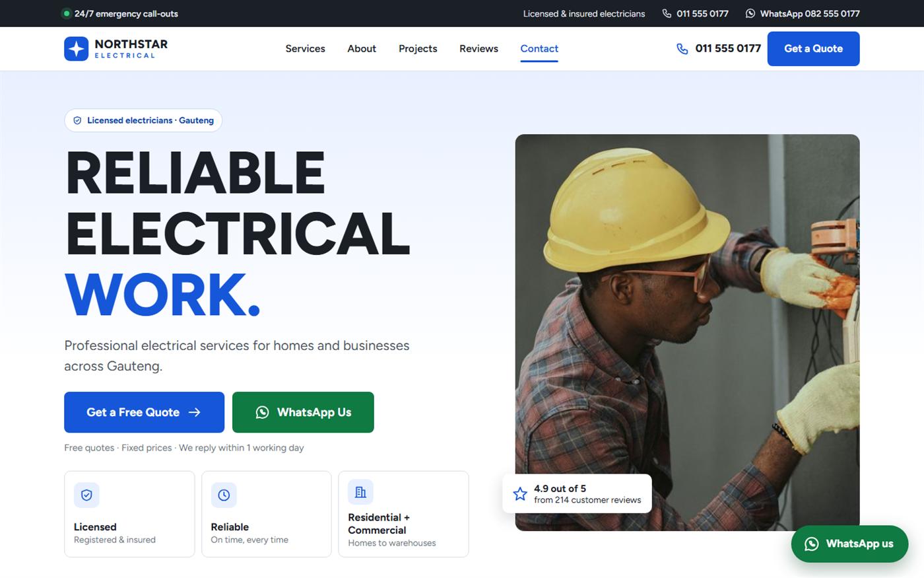
Task: Click '4.9 out of 5' rating text
Action: (x=560, y=488)
